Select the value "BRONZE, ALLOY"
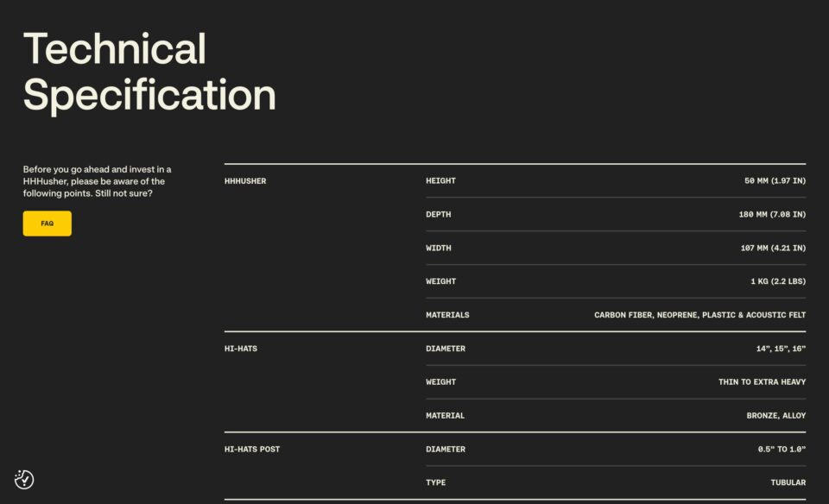This screenshot has height=504, width=829. coord(776,416)
